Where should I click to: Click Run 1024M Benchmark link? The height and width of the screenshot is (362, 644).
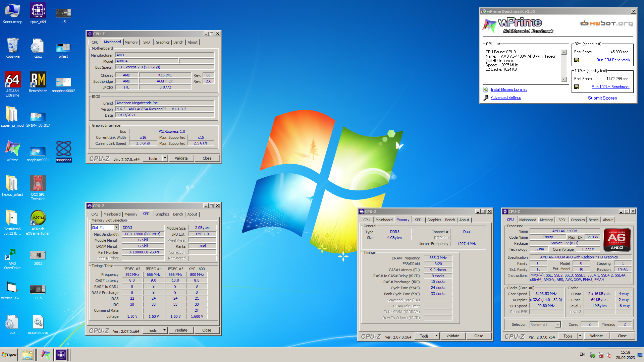click(610, 87)
